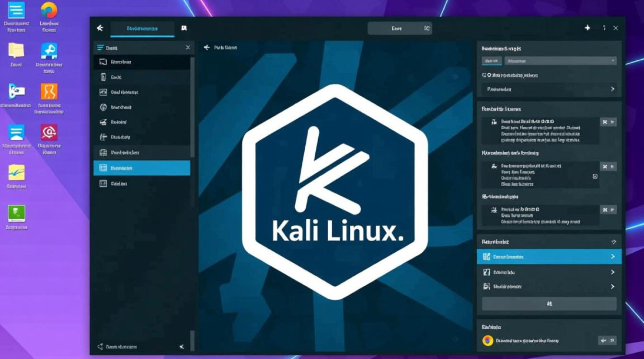Viewport: 644px width, 359px height.
Task: Click the back arrow at top left of window
Action: pos(100,28)
